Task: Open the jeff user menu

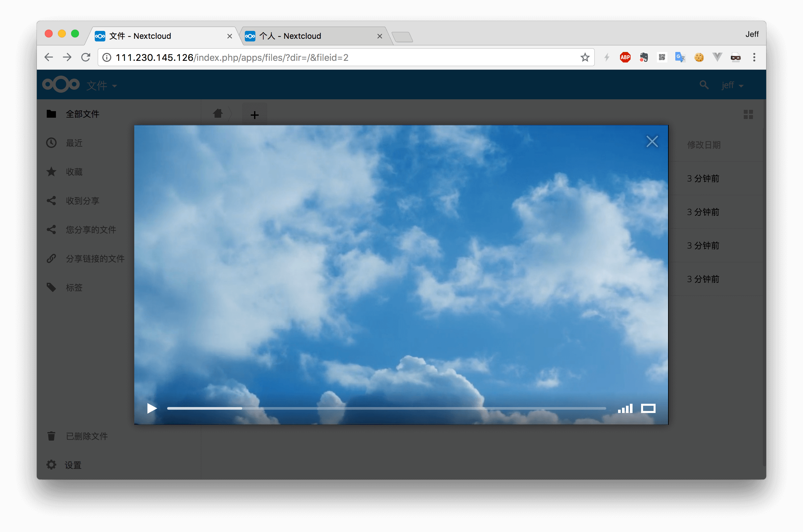Action: click(732, 85)
